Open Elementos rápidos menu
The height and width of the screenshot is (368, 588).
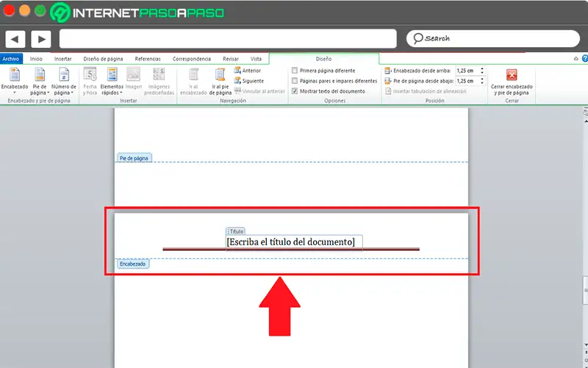coord(112,81)
